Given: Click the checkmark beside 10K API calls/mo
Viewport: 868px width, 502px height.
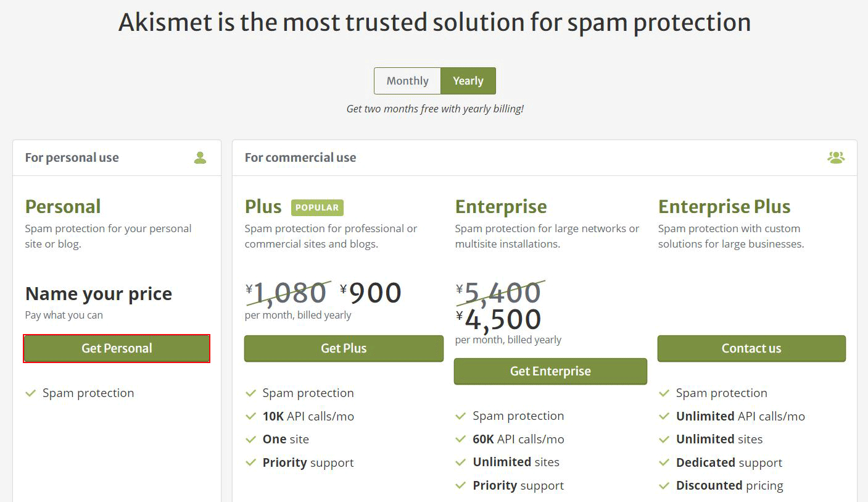Looking at the screenshot, I should pyautogui.click(x=250, y=416).
